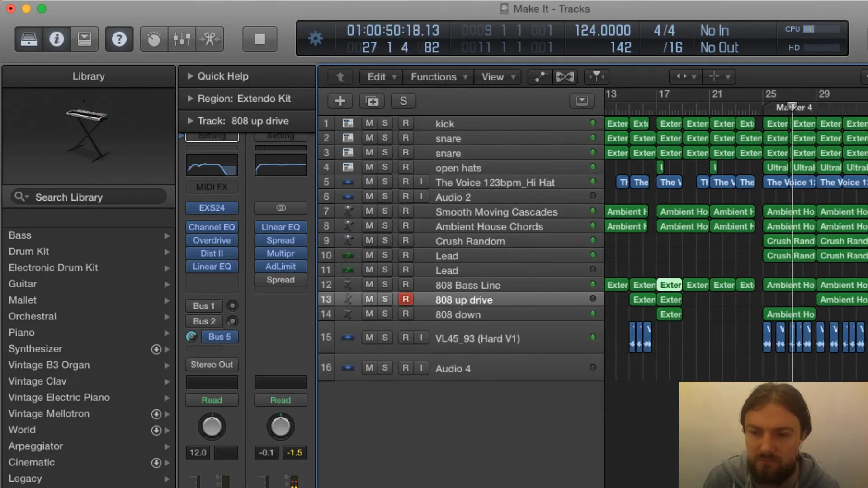Click the Stereo Out output slot

212,365
